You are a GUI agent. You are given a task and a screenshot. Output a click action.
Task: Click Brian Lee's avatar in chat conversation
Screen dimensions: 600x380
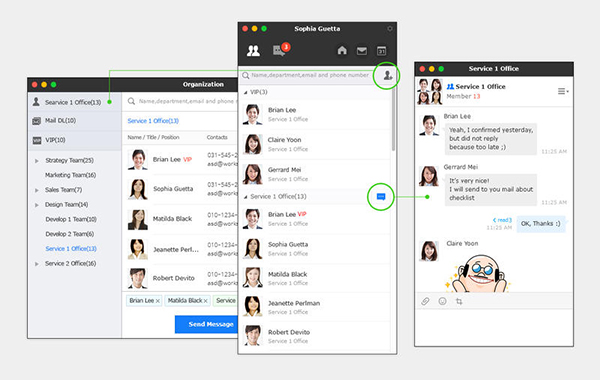point(429,125)
